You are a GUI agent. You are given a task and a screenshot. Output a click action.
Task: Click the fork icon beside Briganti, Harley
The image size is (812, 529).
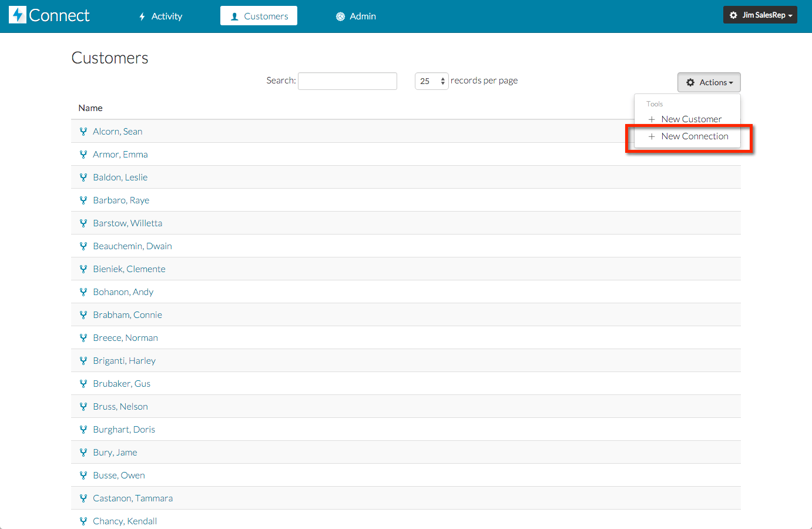coord(83,361)
